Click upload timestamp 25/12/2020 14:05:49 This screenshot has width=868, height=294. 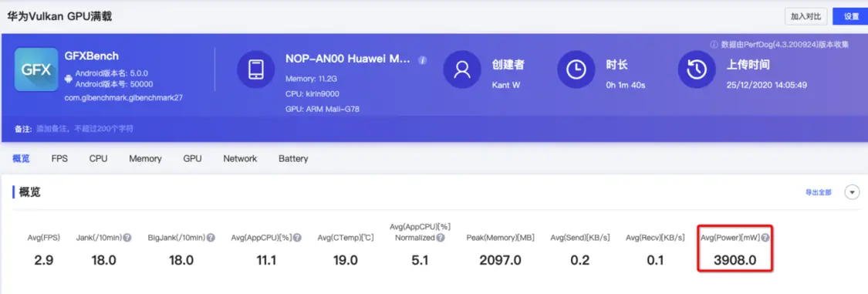[x=767, y=85]
